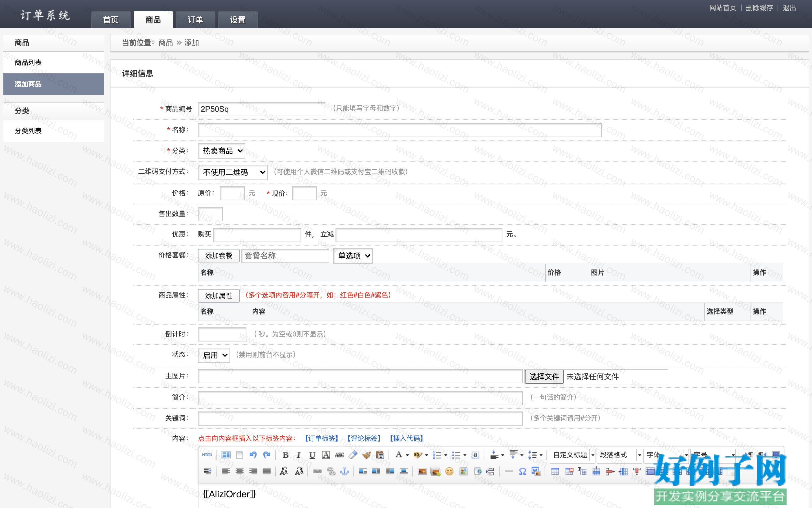The height and width of the screenshot is (508, 812).
Task: Open the 订单 top tab
Action: [195, 20]
